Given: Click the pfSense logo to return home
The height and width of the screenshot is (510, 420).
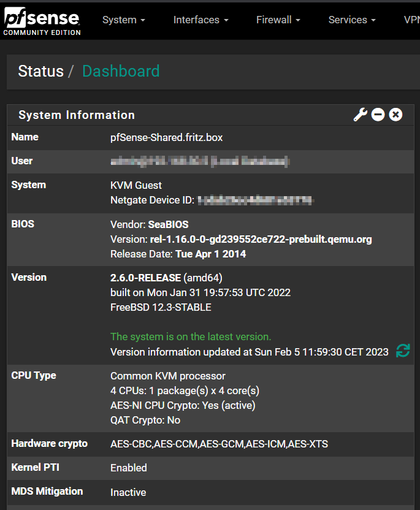Looking at the screenshot, I should [42, 16].
